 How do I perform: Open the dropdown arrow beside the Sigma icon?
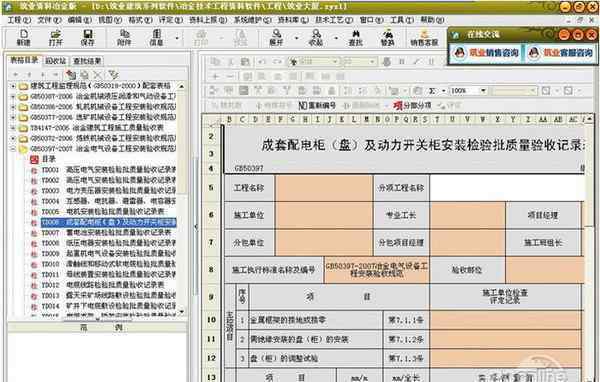coord(443,91)
